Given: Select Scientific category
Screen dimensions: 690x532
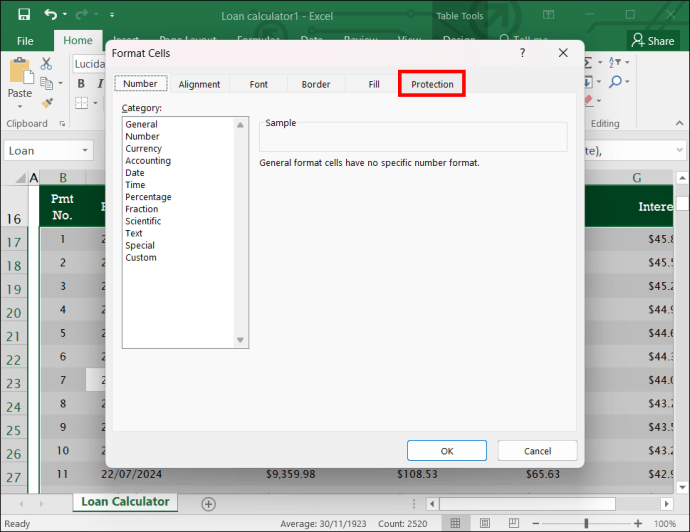Looking at the screenshot, I should click(143, 221).
